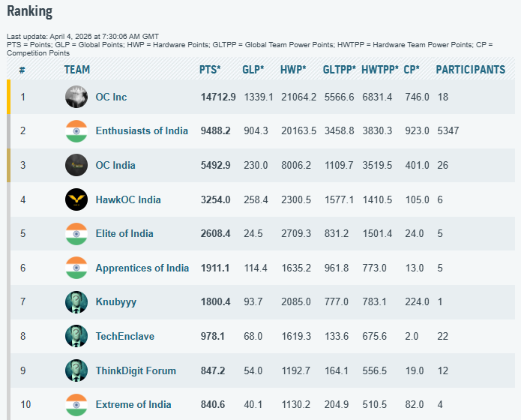Select the 3254.0 points value
Viewport: 521px width, 420px height.
point(216,199)
